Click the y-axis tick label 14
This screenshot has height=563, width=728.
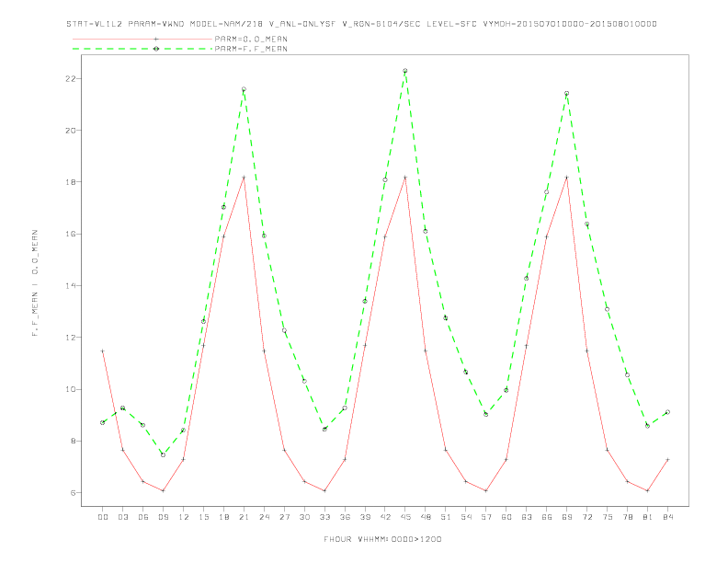(71, 286)
